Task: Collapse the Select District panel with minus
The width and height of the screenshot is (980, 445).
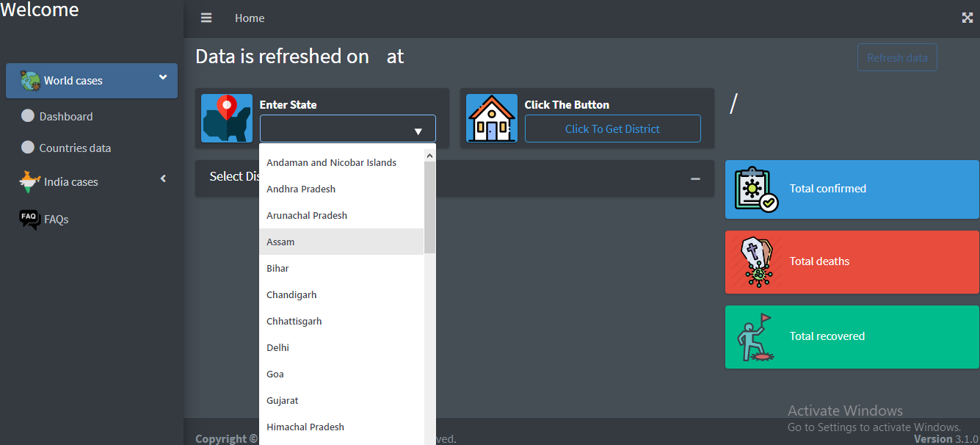Action: coord(694,178)
